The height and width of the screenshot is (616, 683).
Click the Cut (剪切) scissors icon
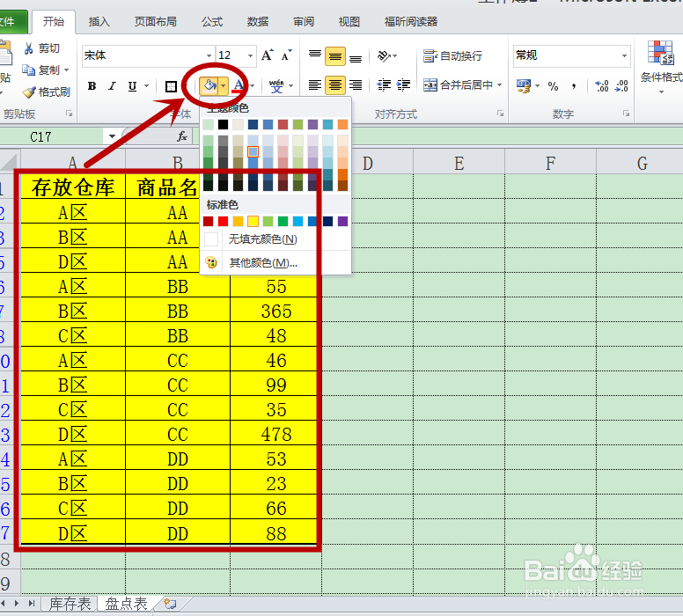click(29, 48)
